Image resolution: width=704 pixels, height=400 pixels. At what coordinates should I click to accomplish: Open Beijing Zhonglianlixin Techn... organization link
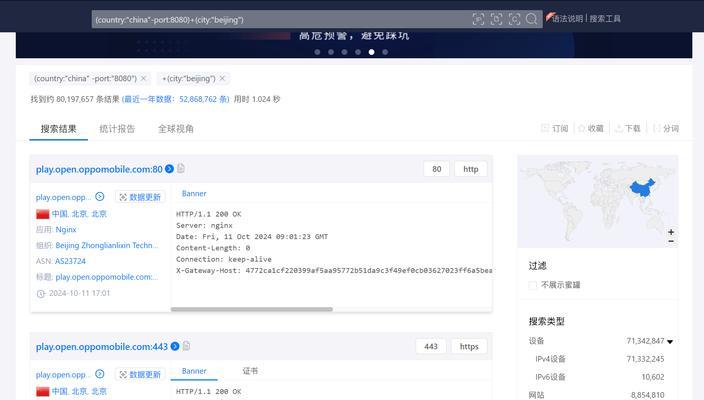tap(107, 245)
